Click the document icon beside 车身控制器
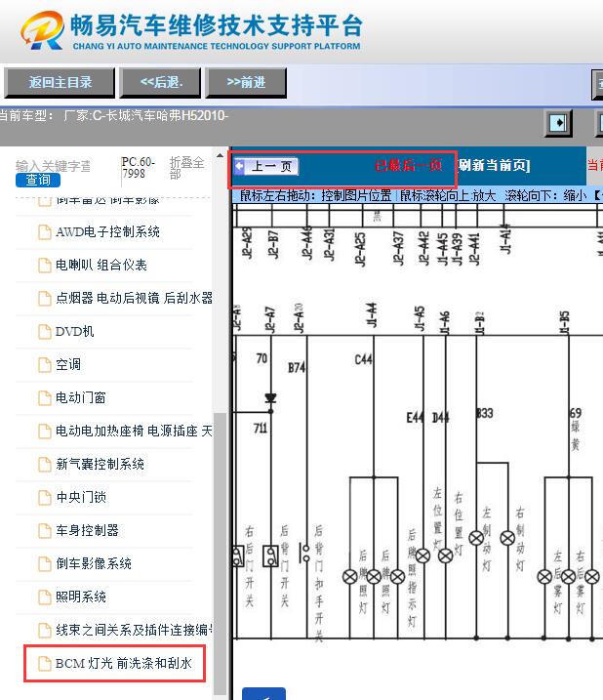Screen dimensions: 603x700 pos(45,531)
